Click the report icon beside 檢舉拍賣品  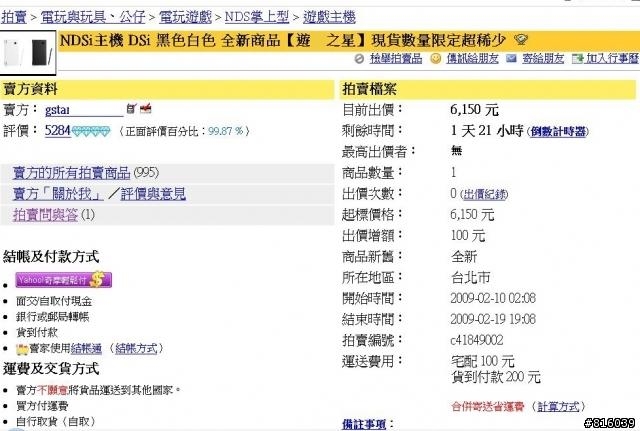click(x=359, y=59)
